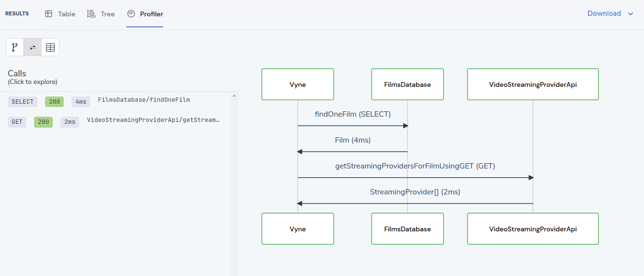Click the calls list scrollbar up arrow
The width and height of the screenshot is (644, 276).
(x=234, y=96)
